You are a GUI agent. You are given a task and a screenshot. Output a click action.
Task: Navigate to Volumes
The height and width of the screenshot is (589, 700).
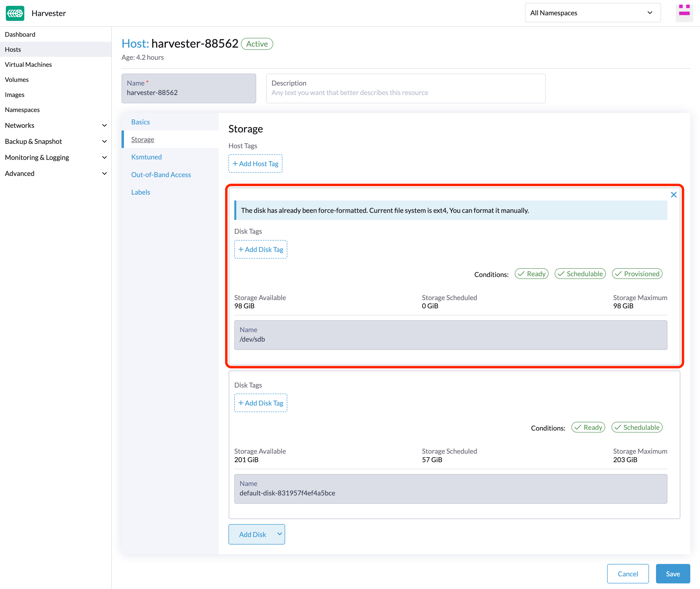pyautogui.click(x=55, y=79)
